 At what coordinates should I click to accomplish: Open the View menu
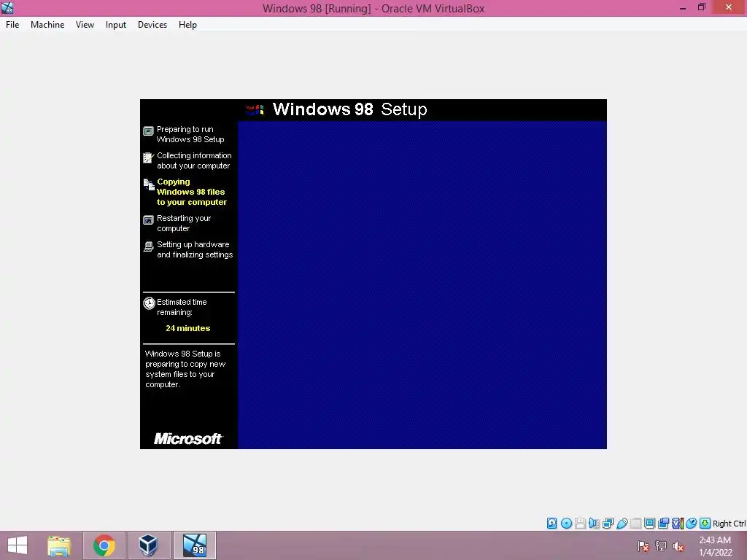pyautogui.click(x=85, y=25)
